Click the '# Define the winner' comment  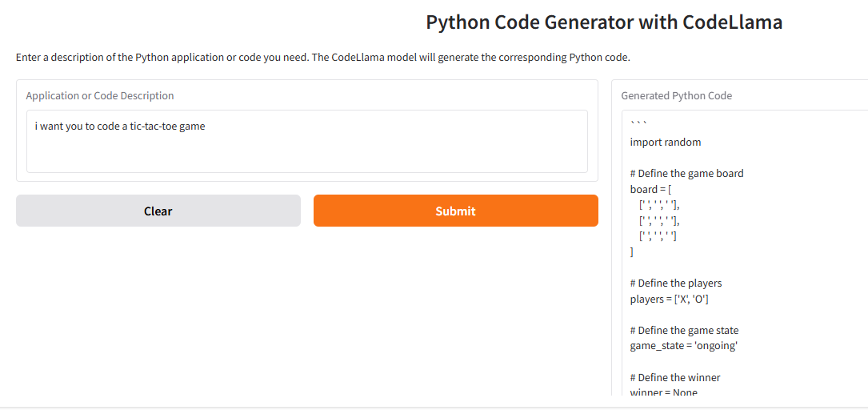point(675,377)
